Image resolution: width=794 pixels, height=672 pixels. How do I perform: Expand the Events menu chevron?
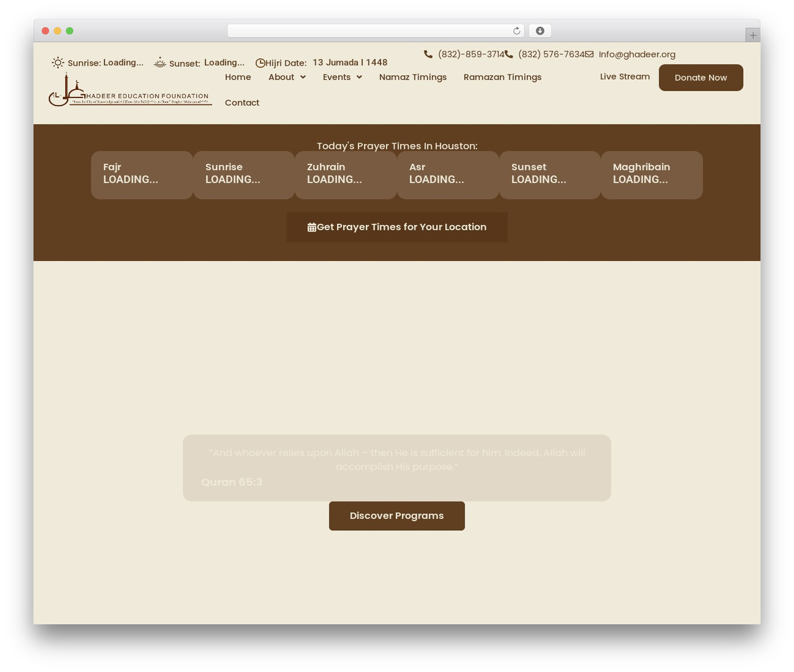(359, 77)
